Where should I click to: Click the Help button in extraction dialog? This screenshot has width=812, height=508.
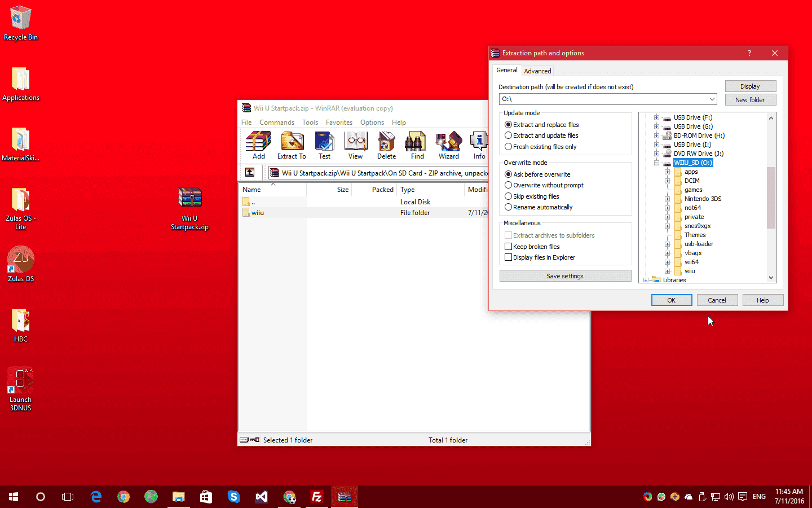pos(763,300)
